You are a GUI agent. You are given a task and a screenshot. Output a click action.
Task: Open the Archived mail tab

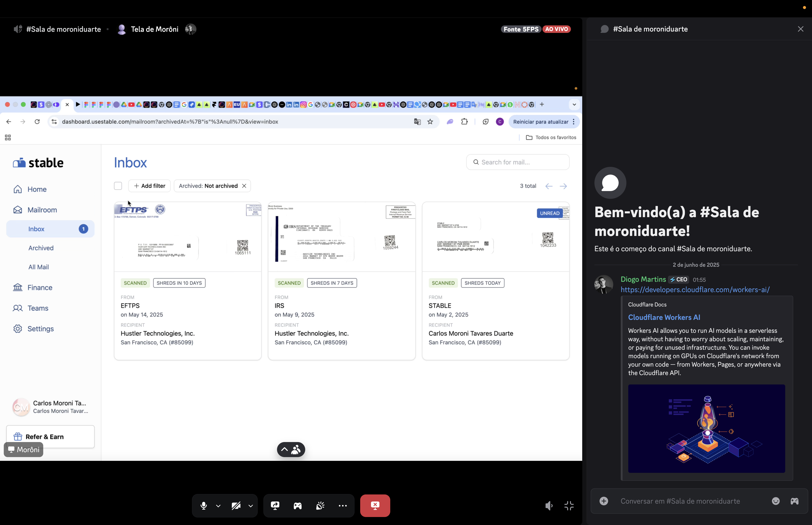point(41,248)
